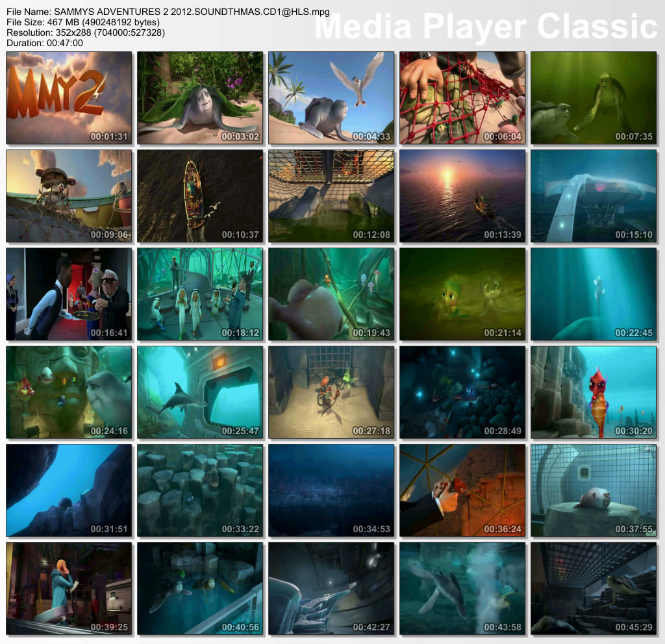Screen dimensions: 665x644
Task: Select the red seahorse frame 00:30:20
Action: coord(594,392)
